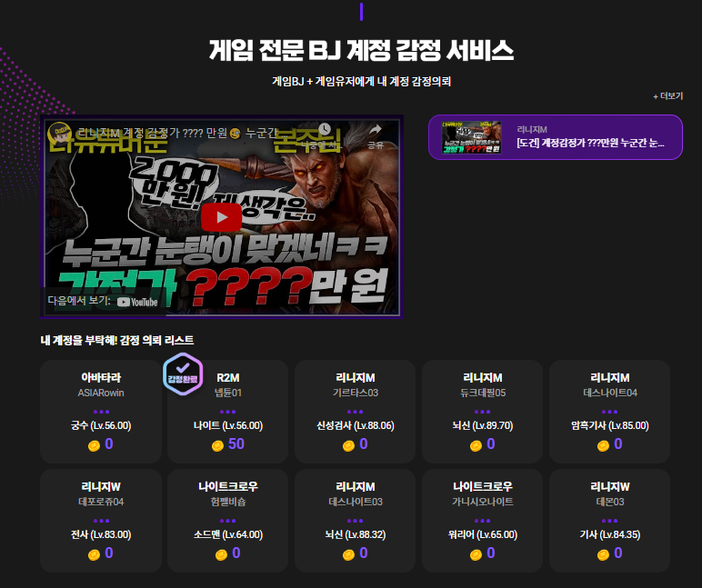Open the 나이트크로우 가니시오나이트 card
This screenshot has height=588, width=702.
click(x=482, y=521)
